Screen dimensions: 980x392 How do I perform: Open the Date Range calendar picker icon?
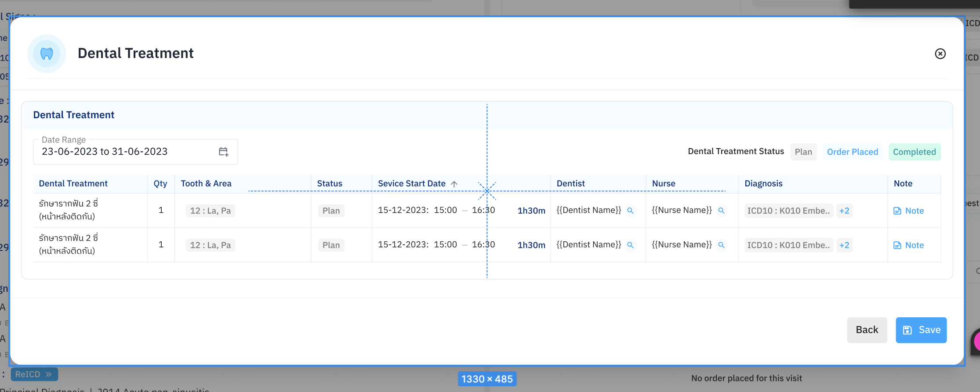(223, 152)
